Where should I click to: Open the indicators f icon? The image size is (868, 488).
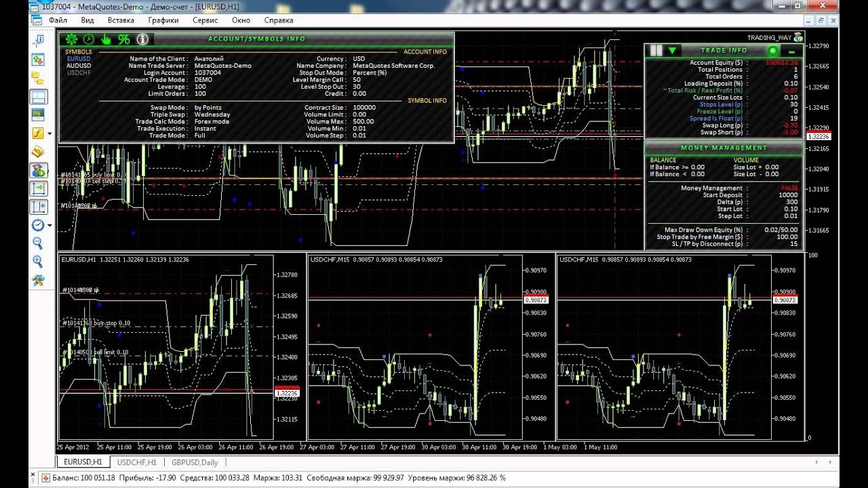[x=38, y=134]
